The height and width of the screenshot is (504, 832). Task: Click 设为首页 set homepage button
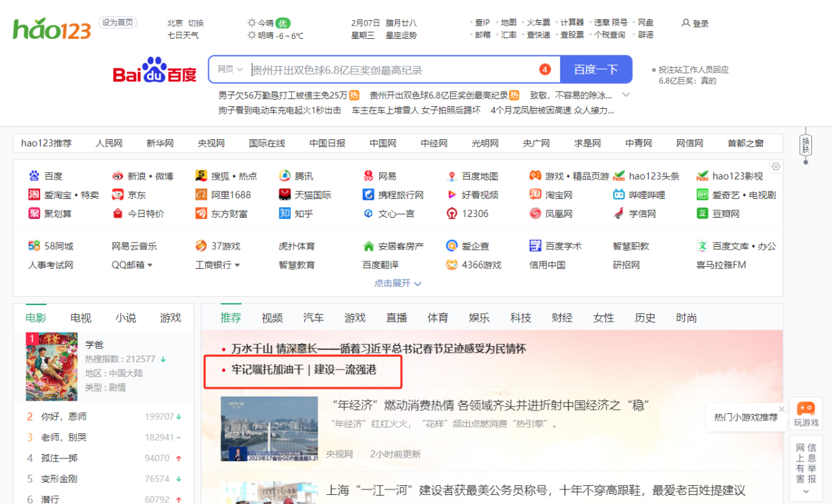(x=117, y=22)
